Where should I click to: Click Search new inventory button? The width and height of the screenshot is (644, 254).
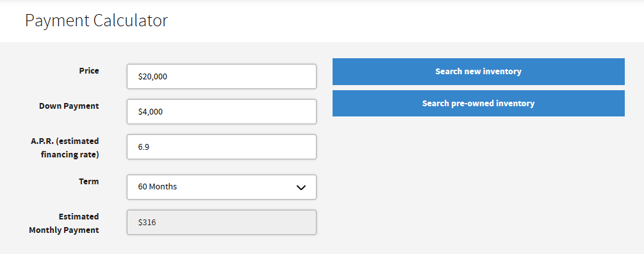[x=479, y=72]
